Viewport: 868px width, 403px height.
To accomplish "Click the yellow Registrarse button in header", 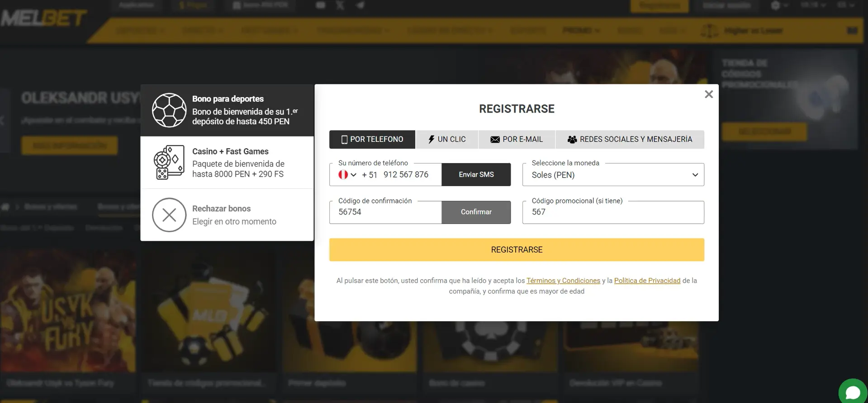I will 659,6.
